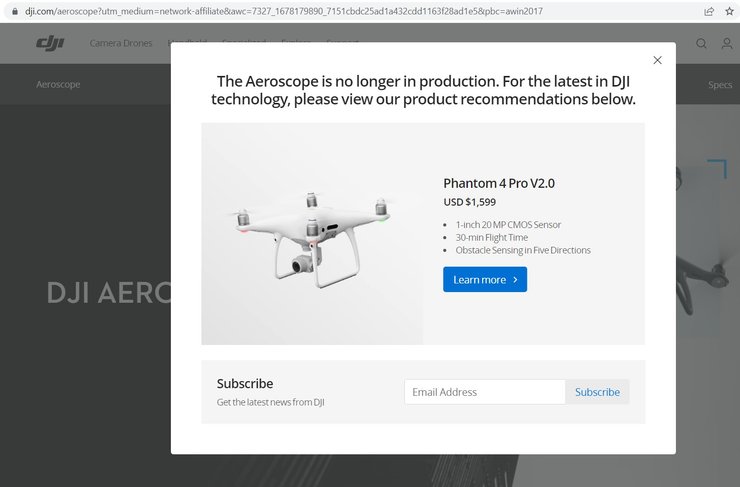Click the Obstacle Sensing feature bullet

pos(522,250)
